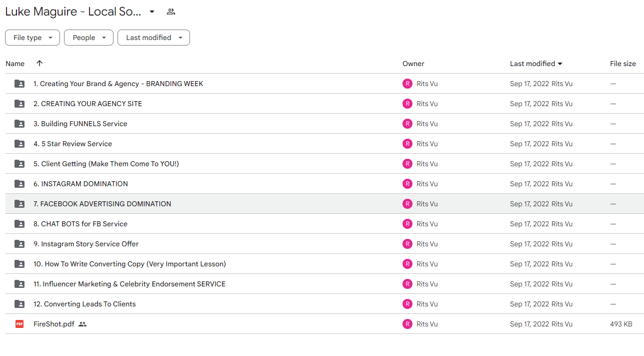Click owner avatar in INSTAGRAM DOMINATION row

tap(407, 184)
